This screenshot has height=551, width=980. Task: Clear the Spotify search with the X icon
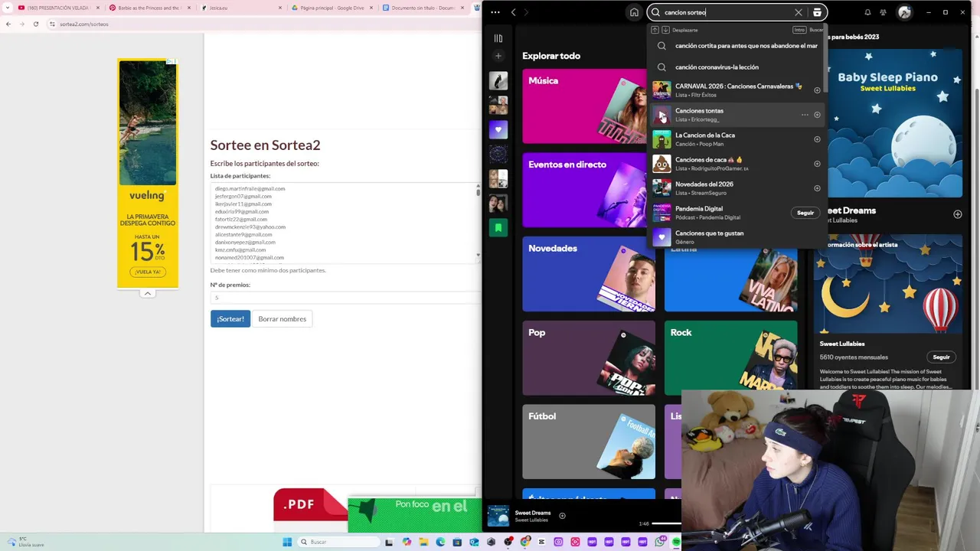pyautogui.click(x=798, y=12)
